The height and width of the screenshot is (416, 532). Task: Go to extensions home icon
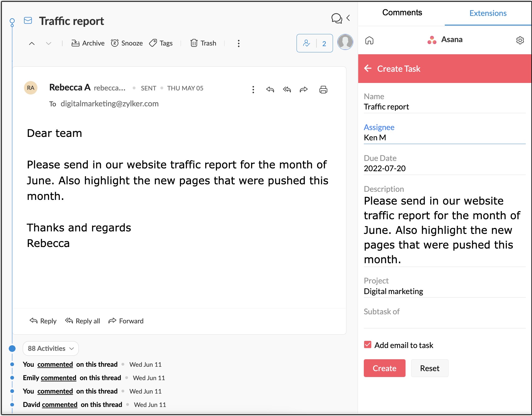click(x=369, y=40)
